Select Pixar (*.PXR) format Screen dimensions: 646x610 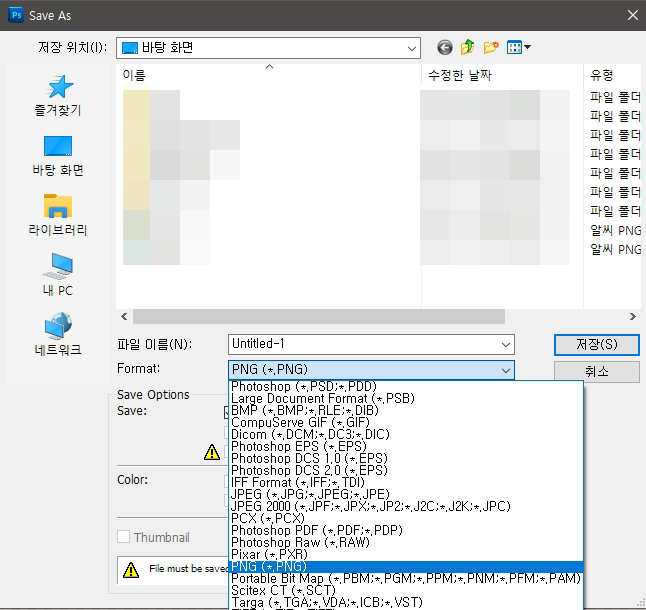(x=406, y=554)
